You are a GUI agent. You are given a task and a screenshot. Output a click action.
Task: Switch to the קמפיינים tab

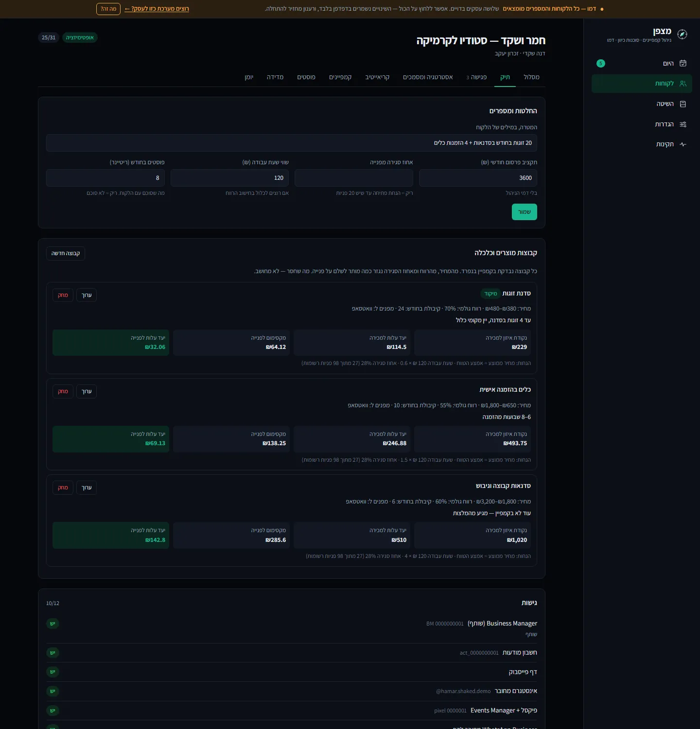[x=340, y=77]
